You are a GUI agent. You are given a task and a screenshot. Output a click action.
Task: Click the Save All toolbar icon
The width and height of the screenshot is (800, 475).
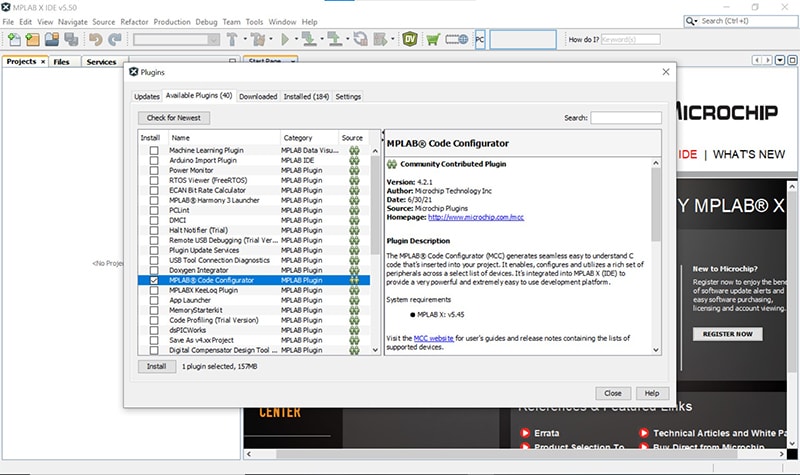(x=71, y=39)
